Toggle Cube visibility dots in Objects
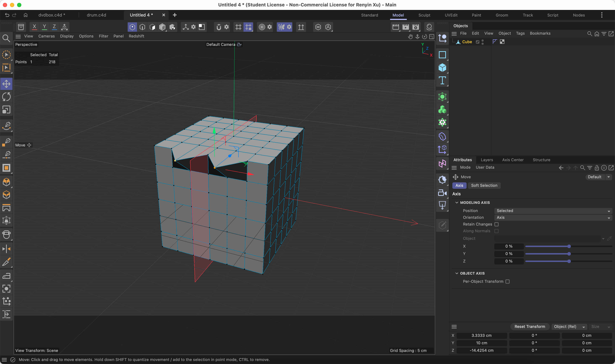Screen dimensions: 615x364 coord(482,42)
